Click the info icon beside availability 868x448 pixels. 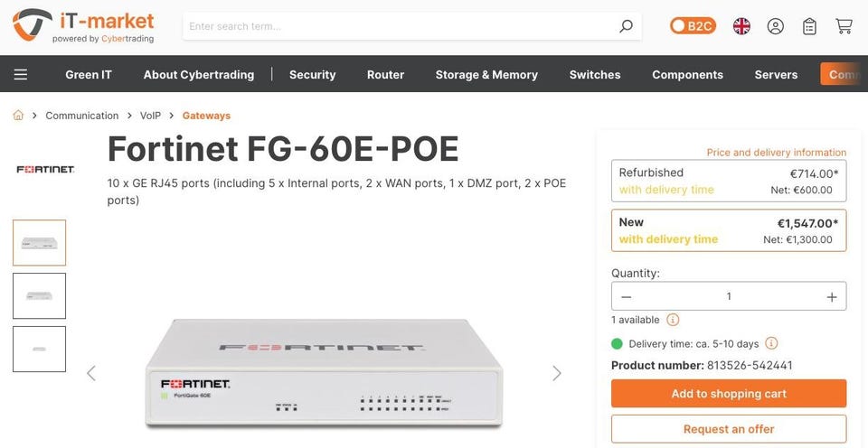click(x=673, y=320)
